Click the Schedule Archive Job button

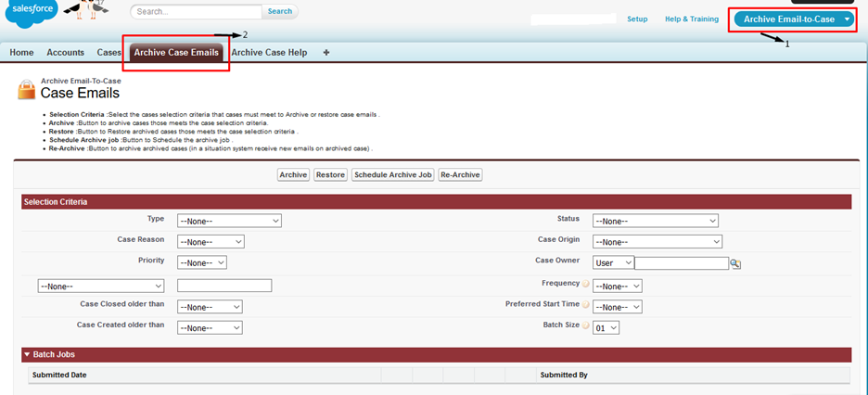pyautogui.click(x=393, y=175)
